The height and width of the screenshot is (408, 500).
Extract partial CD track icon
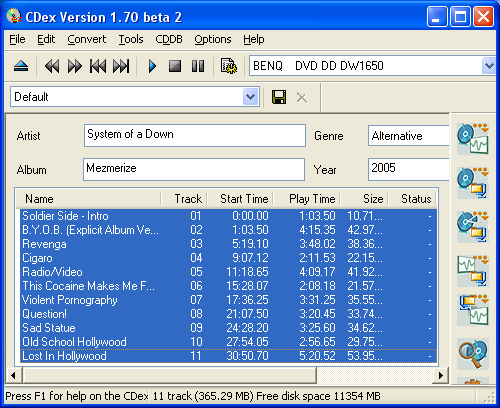click(x=473, y=227)
